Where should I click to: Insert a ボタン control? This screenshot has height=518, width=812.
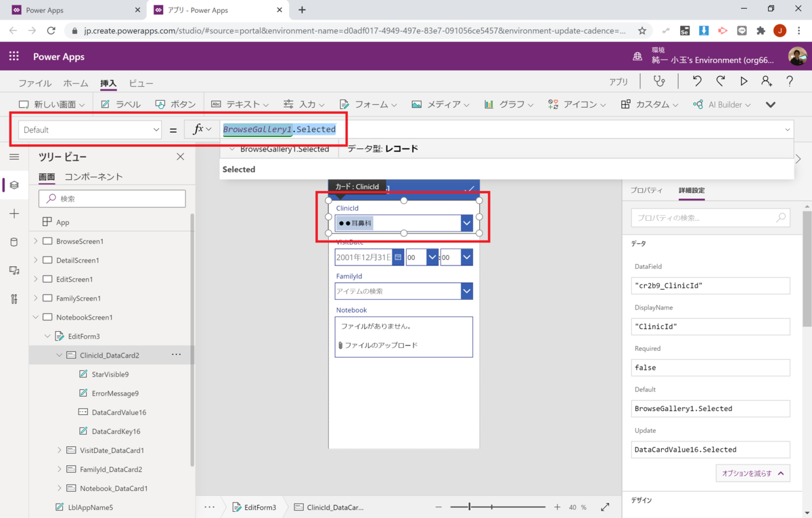[175, 104]
